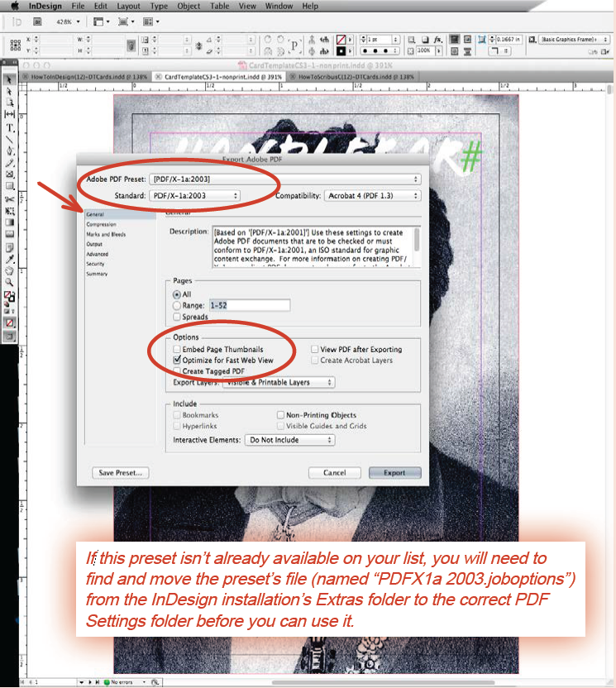Image resolution: width=616 pixels, height=688 pixels.
Task: Click the Direct Selection arrow tool
Action: point(10,92)
